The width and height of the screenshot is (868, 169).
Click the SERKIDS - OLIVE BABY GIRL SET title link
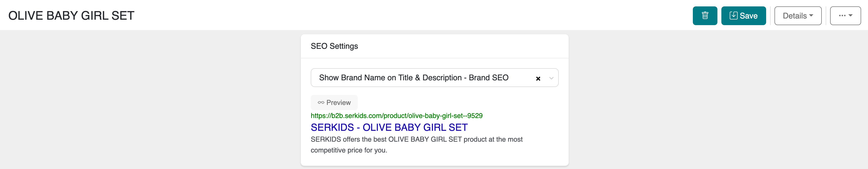pyautogui.click(x=389, y=128)
